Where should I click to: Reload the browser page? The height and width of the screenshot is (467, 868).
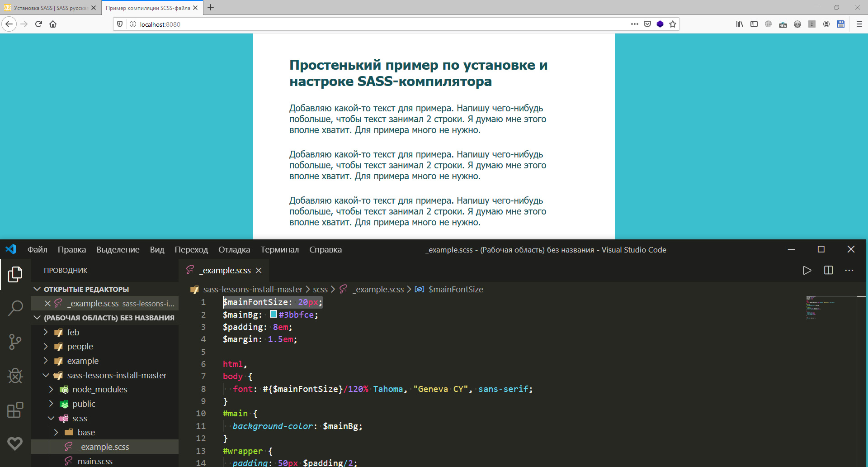[38, 24]
